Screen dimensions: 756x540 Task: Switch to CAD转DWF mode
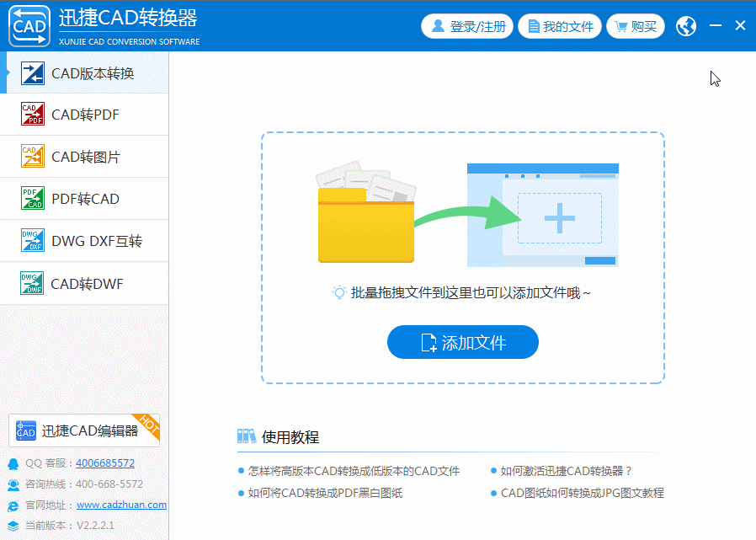pos(84,283)
